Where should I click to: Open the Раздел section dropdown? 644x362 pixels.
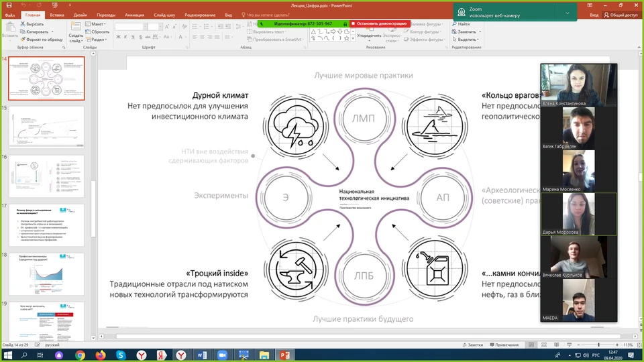point(96,40)
